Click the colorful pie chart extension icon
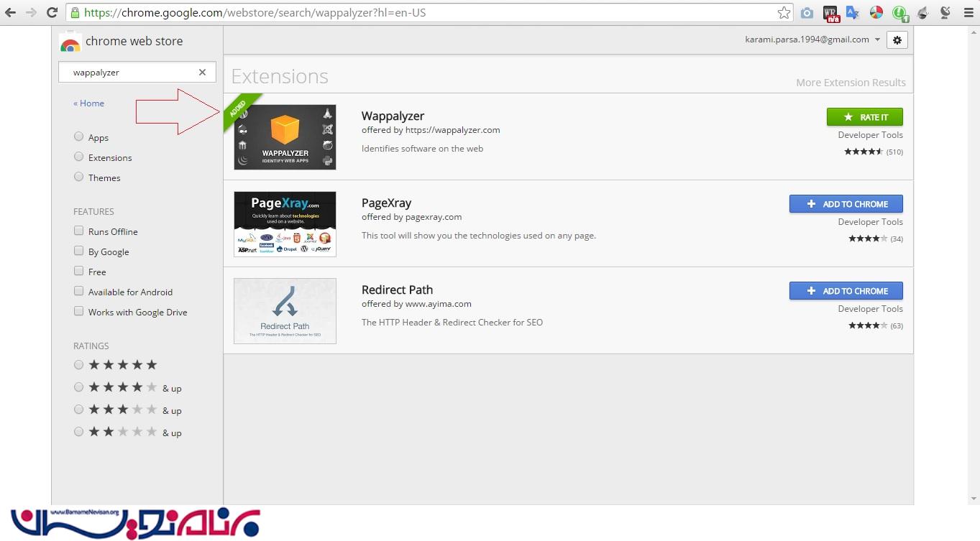 (x=876, y=12)
